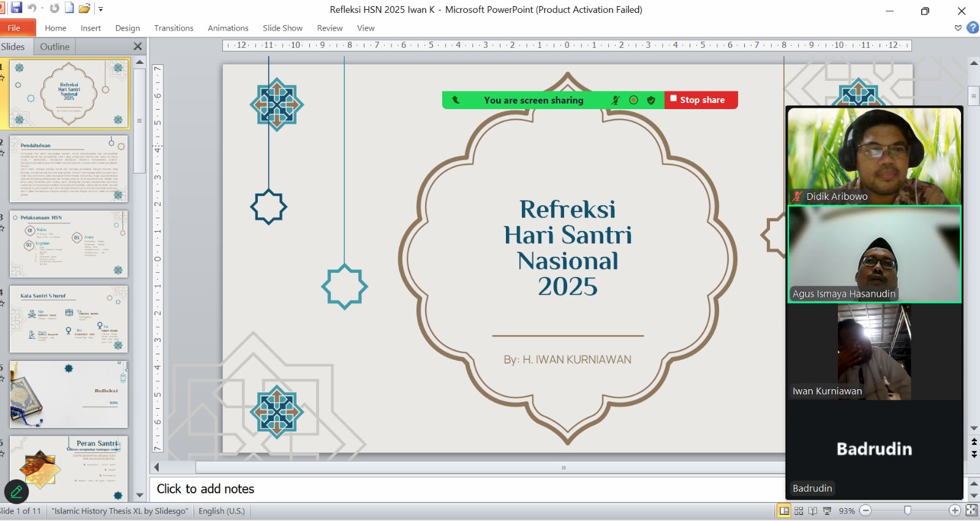The height and width of the screenshot is (521, 980).
Task: Open the File tab
Action: (x=18, y=28)
